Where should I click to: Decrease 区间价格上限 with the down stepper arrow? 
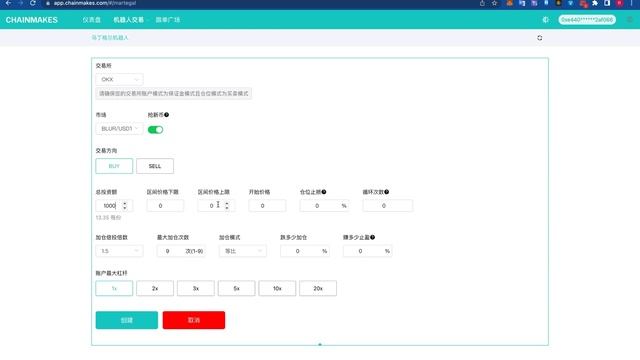pos(227,208)
